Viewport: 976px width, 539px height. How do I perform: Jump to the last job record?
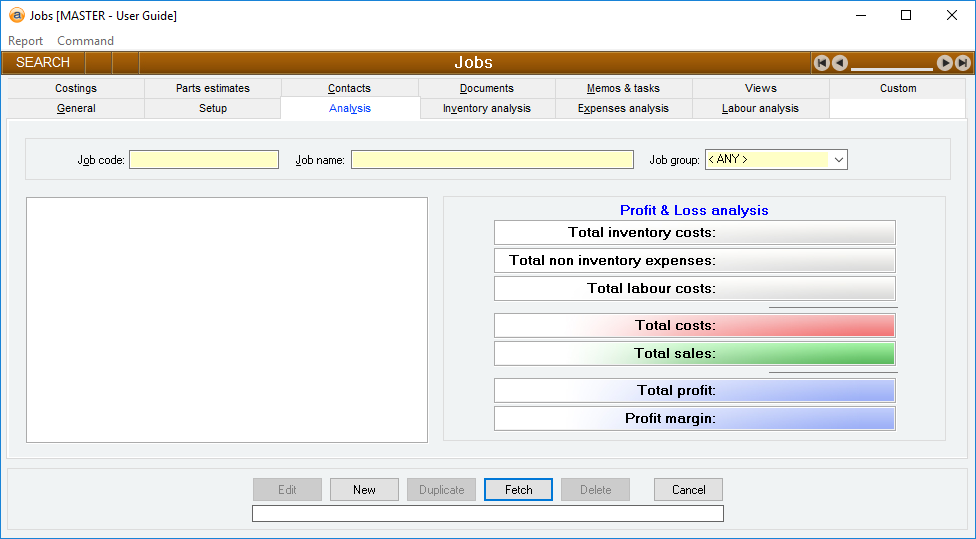click(x=962, y=63)
